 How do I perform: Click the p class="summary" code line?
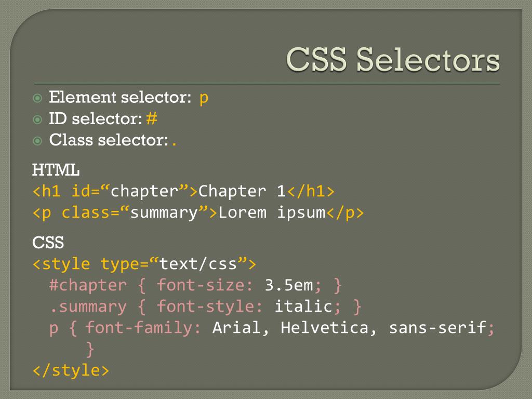(198, 214)
